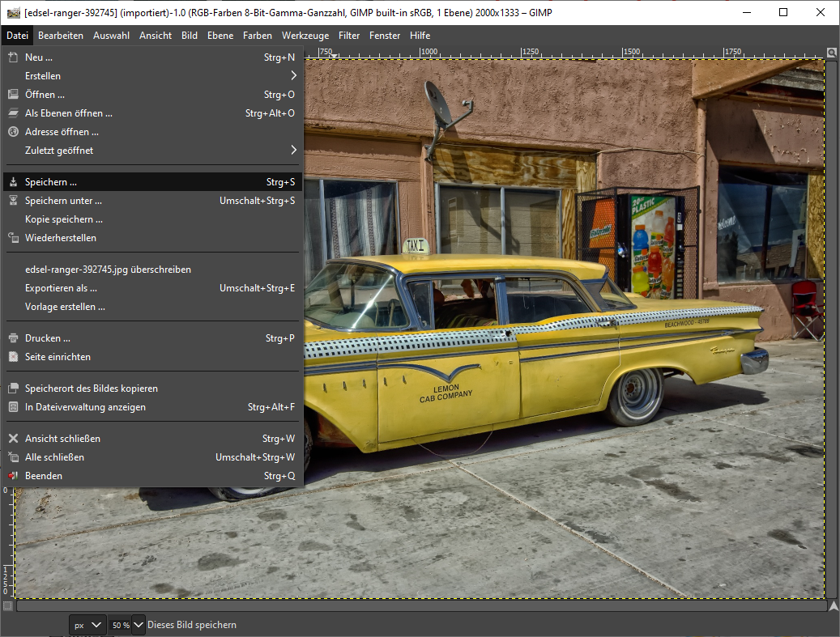Click the horizontal scrollbar below the canvas
This screenshot has height=637, width=840.
[x=420, y=605]
